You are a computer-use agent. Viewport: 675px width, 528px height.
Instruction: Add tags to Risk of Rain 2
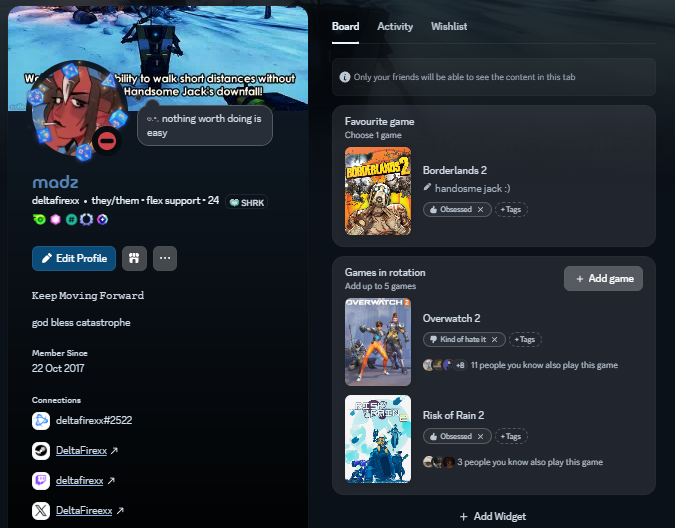click(x=511, y=436)
